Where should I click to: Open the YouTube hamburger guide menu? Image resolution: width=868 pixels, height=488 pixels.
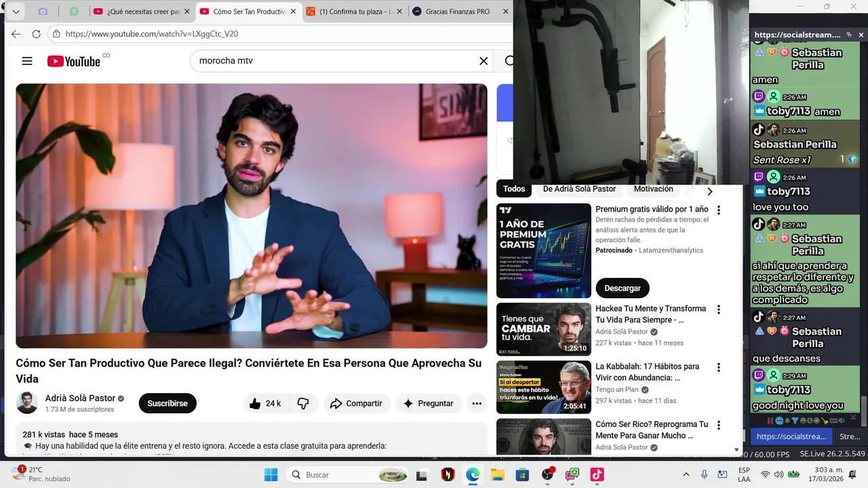pyautogui.click(x=27, y=61)
